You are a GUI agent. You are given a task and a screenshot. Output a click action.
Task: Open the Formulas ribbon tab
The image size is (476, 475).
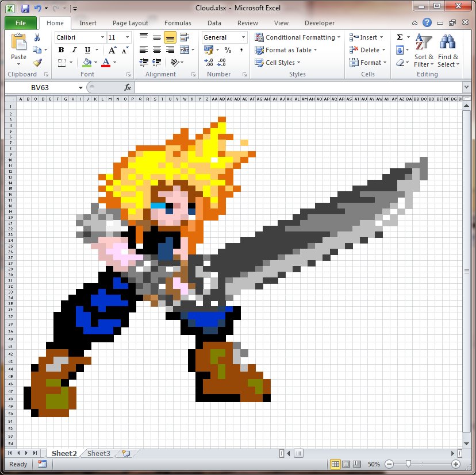tap(178, 23)
